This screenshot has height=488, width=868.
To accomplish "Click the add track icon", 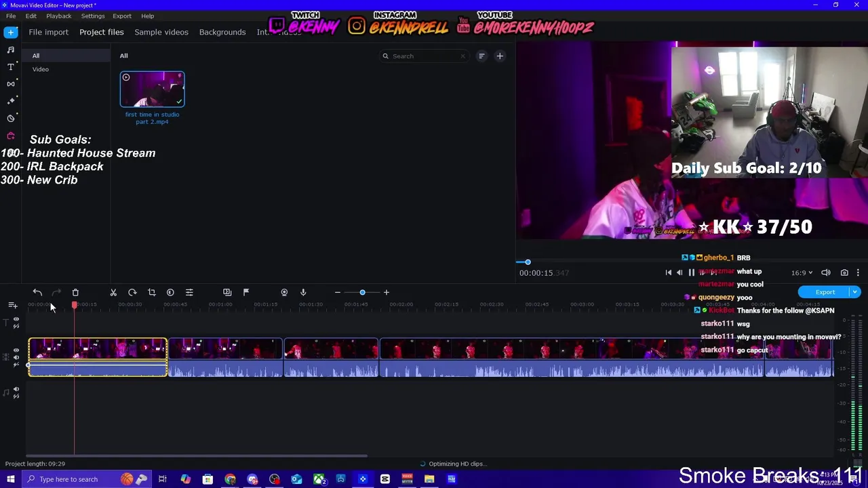I will coord(12,306).
